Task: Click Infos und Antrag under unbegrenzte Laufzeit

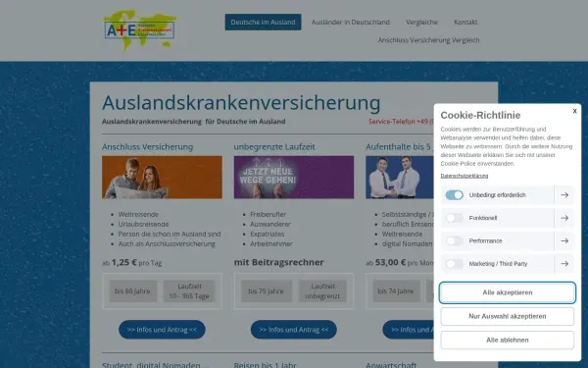Action: [x=294, y=330]
